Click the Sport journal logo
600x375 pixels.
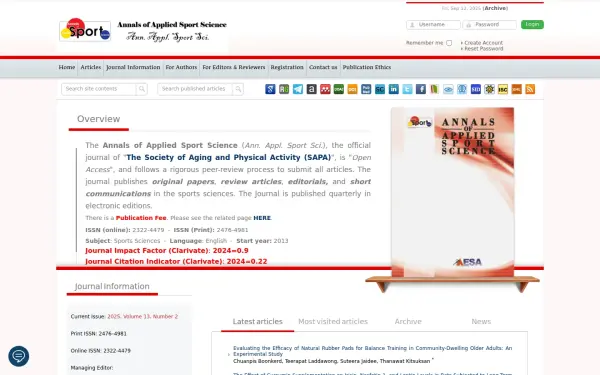point(85,31)
